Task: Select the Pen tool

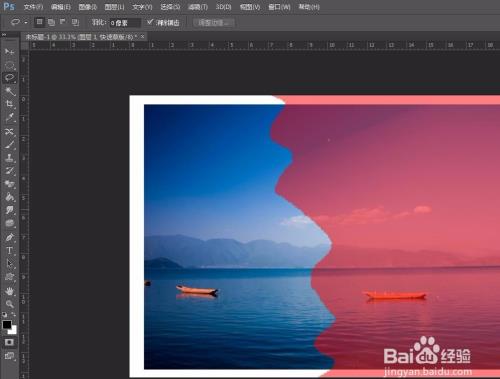Action: [10, 237]
